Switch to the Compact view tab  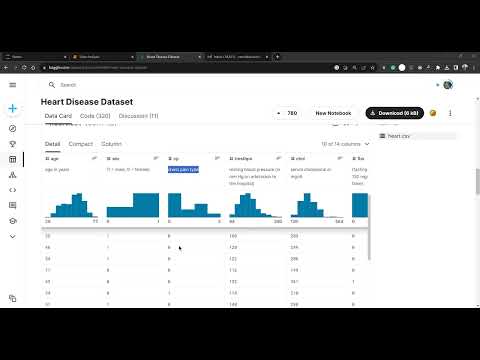pyautogui.click(x=81, y=144)
